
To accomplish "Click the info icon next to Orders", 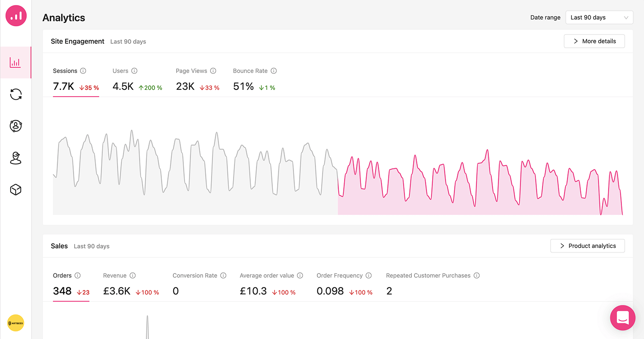I will coord(78,275).
